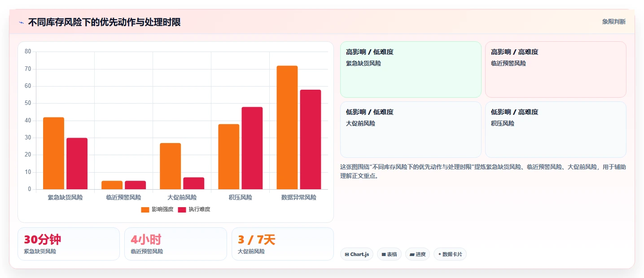Select the 高影响 / 高难度 quadrant card
This screenshot has height=278, width=644.
[x=556, y=69]
